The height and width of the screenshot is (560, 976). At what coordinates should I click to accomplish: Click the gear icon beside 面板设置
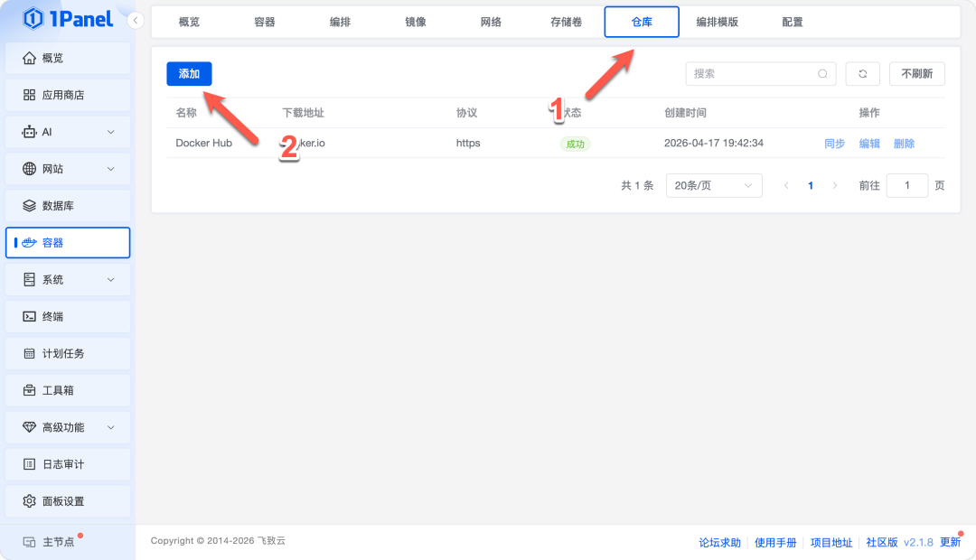coord(29,501)
